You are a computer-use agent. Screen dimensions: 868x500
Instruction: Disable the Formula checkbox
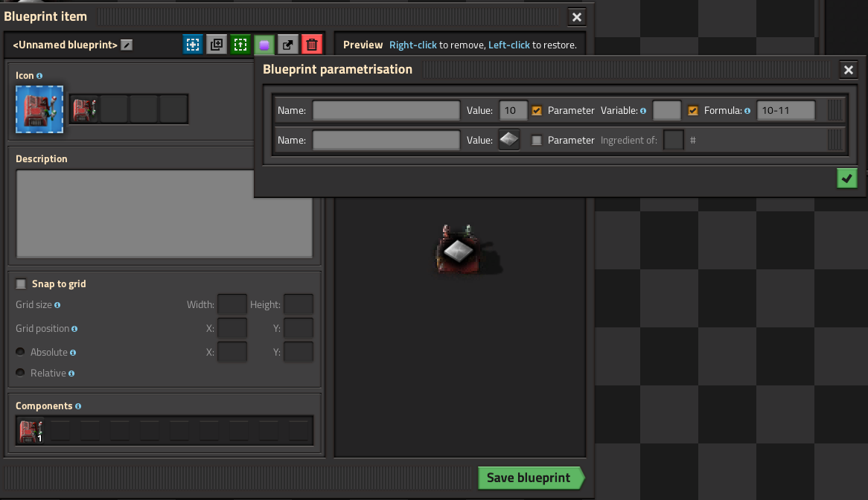click(x=693, y=111)
